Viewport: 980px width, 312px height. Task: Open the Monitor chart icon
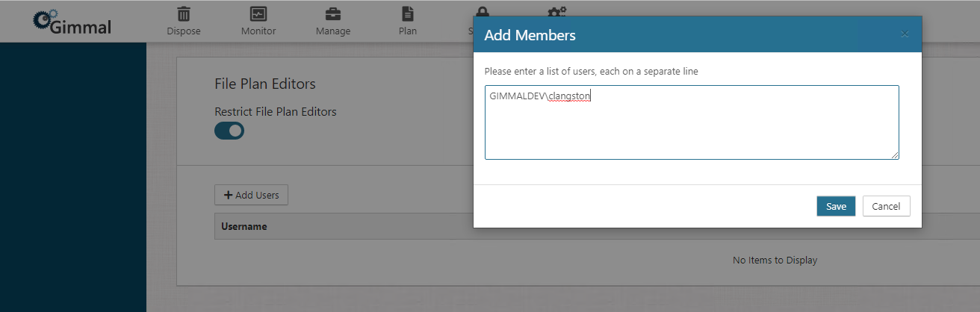(258, 14)
